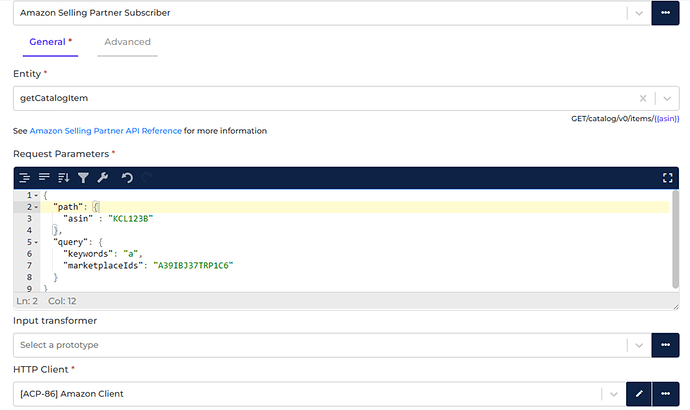Click the {asin} path parameter link
The image size is (690, 410).
point(667,118)
